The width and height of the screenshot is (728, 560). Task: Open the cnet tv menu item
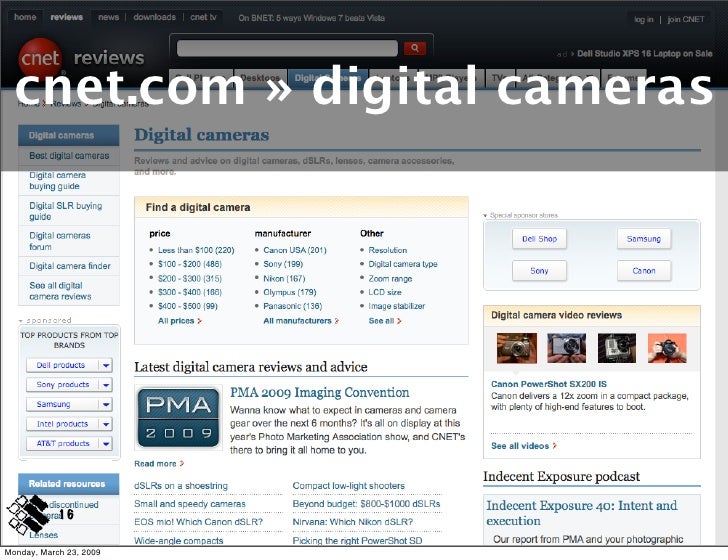coord(203,17)
